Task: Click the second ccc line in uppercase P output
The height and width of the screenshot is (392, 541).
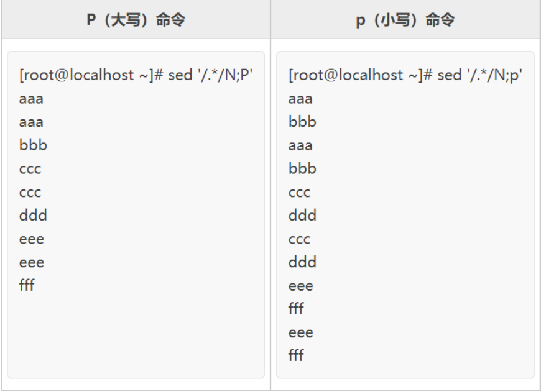Action: [x=30, y=193]
